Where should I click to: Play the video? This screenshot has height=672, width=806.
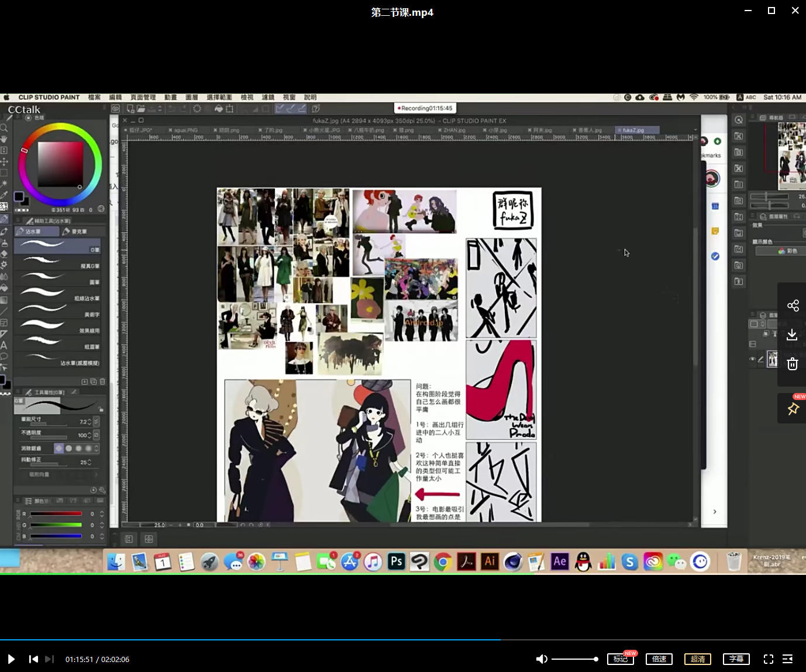[11, 659]
